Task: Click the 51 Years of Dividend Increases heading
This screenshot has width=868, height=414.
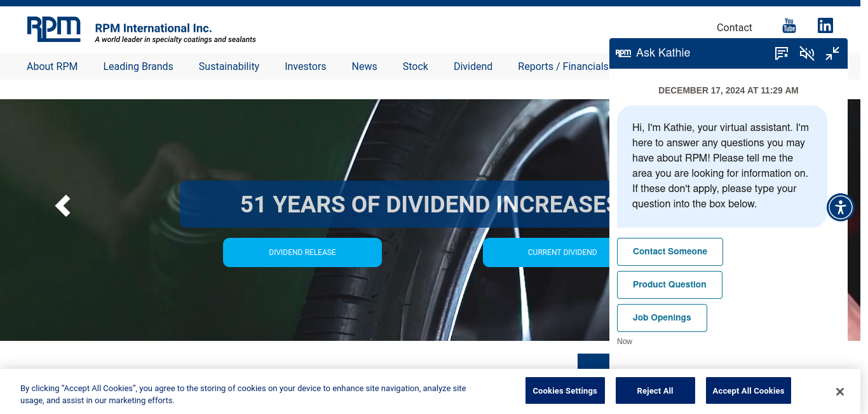Action: (x=426, y=204)
